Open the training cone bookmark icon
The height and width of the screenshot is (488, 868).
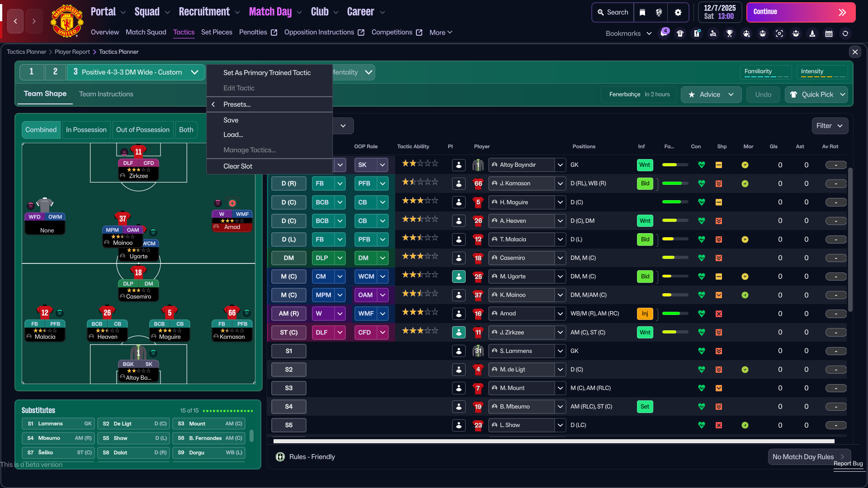tap(812, 33)
